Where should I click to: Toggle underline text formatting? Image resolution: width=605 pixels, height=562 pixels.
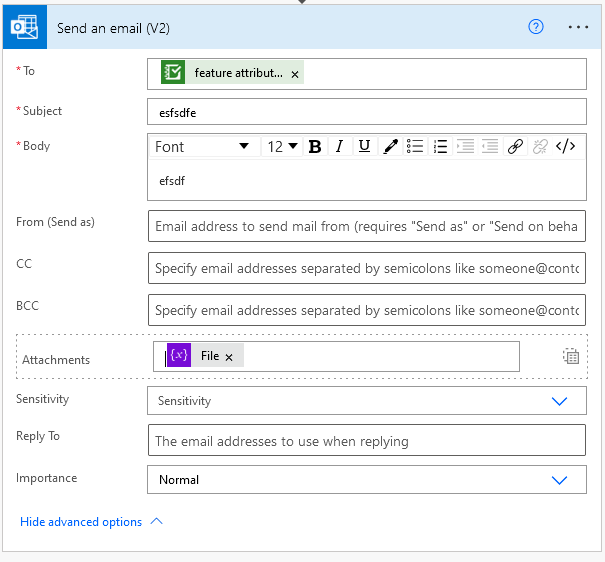click(x=364, y=147)
